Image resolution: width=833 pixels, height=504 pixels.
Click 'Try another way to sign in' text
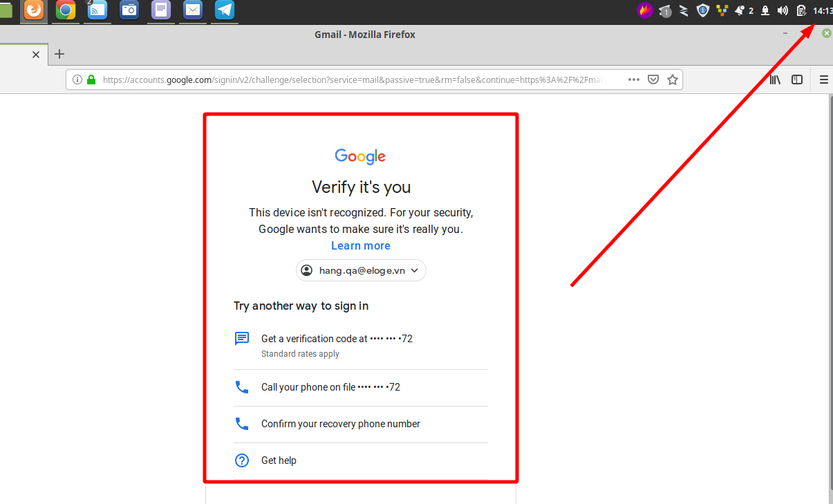pos(301,306)
